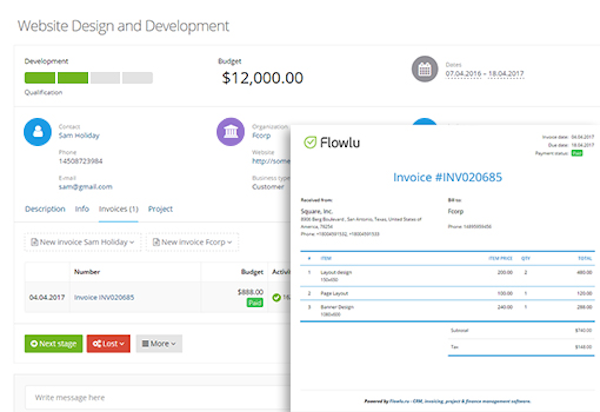Viewport: 600px width, 412px height.
Task: Click the organization website link
Action: coord(271,161)
